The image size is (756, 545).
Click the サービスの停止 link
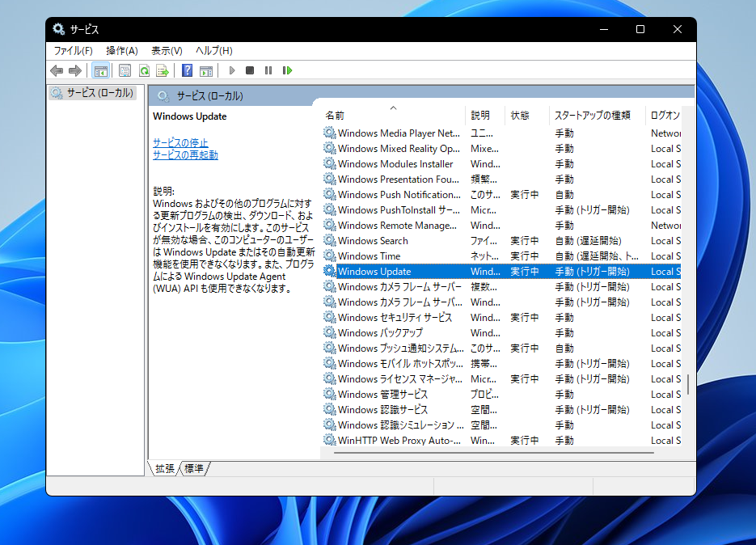(180, 143)
